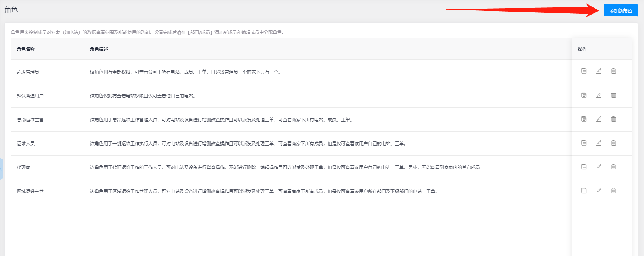Screen dimensions: 644x256
Task: Expand the collapsed left sidebar handle
Action: [1, 169]
